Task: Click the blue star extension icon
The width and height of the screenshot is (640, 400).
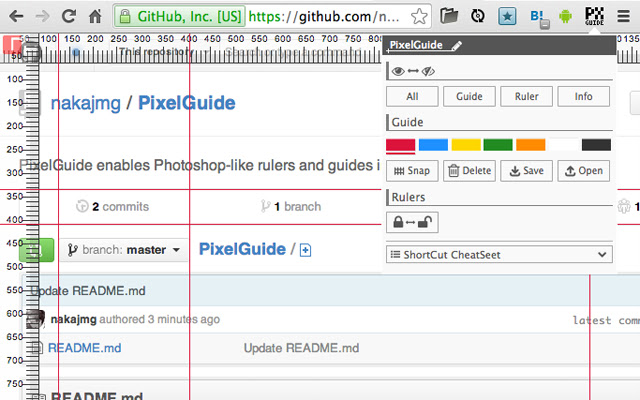Action: 507,17
